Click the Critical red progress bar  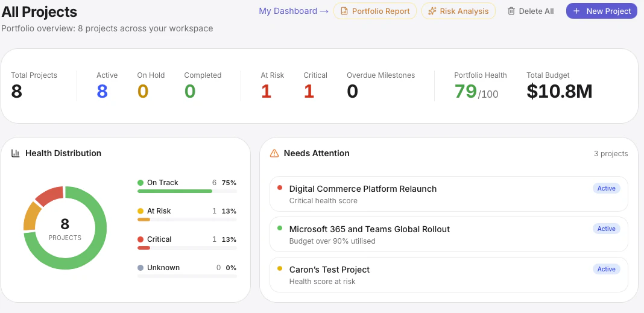144,248
